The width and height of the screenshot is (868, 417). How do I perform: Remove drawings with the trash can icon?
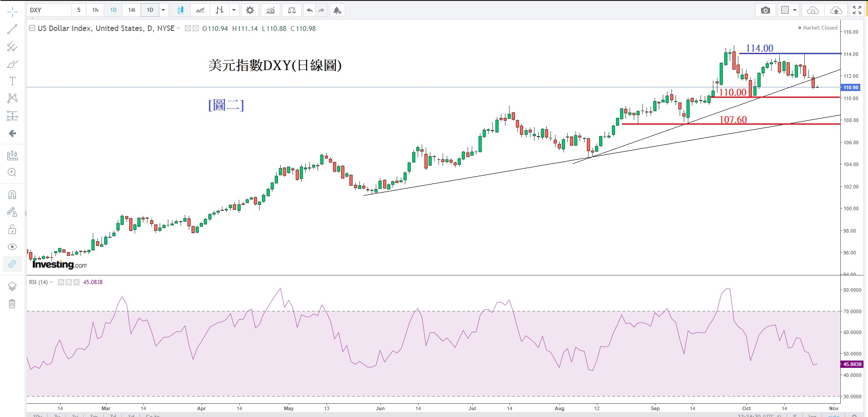12,304
